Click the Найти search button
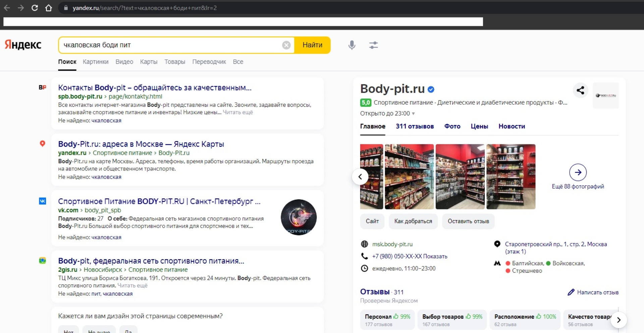 click(x=312, y=45)
